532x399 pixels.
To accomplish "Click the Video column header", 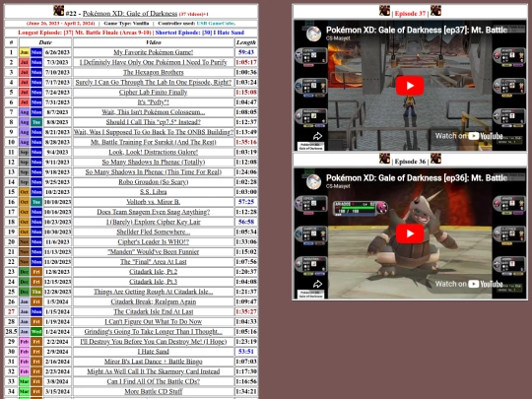I will 154,42.
